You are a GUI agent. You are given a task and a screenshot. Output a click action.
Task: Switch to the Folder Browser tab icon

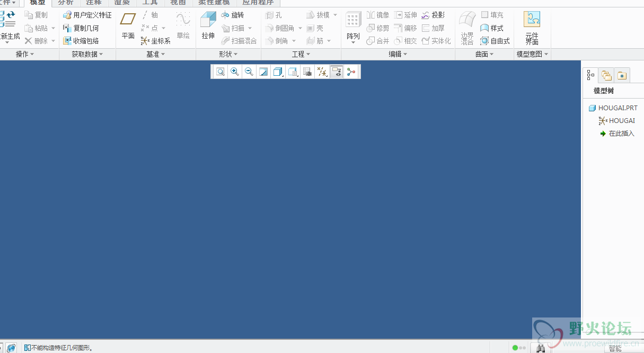[606, 75]
